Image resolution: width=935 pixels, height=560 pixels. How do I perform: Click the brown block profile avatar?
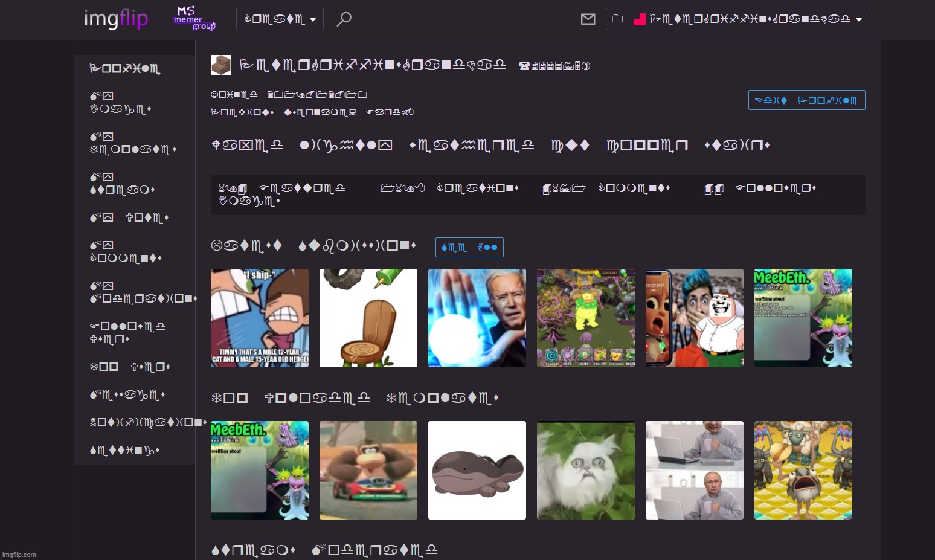pyautogui.click(x=221, y=65)
